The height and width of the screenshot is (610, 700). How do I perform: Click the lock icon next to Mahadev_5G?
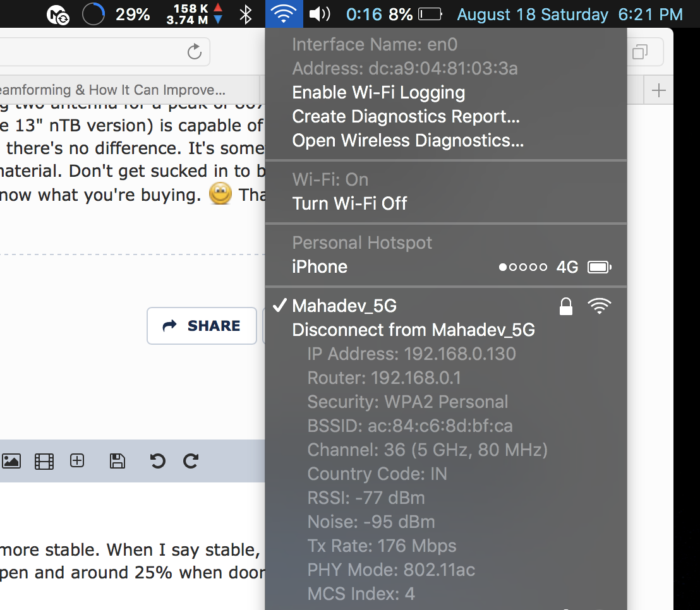[x=566, y=306]
